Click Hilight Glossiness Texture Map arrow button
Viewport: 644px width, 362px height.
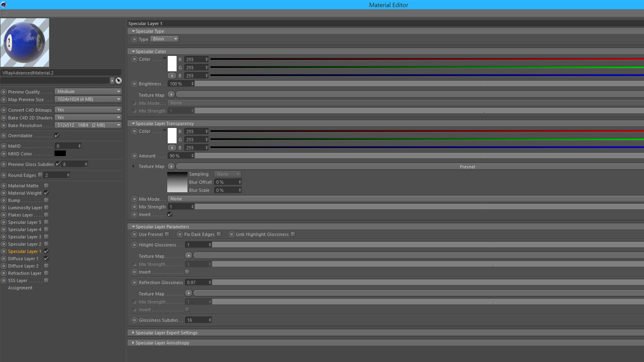point(189,256)
